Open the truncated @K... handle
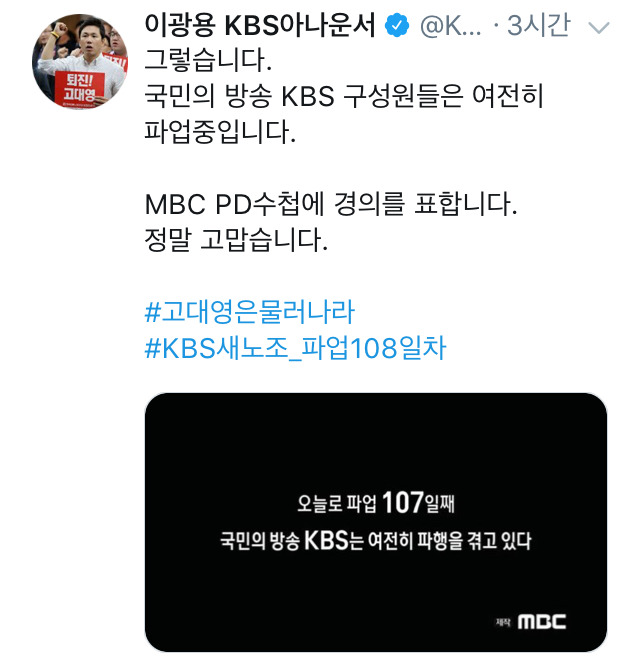The width and height of the screenshot is (640, 667). (451, 26)
